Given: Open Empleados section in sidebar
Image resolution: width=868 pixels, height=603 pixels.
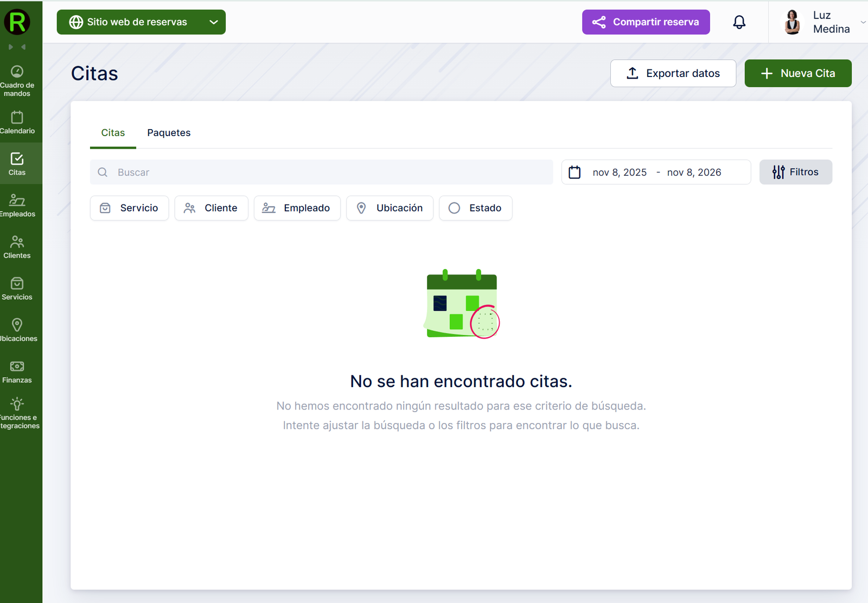Looking at the screenshot, I should point(17,206).
